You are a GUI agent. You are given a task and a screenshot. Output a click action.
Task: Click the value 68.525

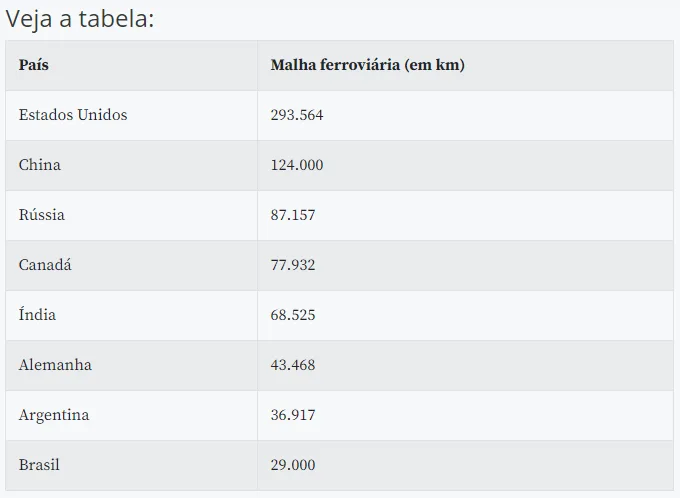(x=293, y=315)
